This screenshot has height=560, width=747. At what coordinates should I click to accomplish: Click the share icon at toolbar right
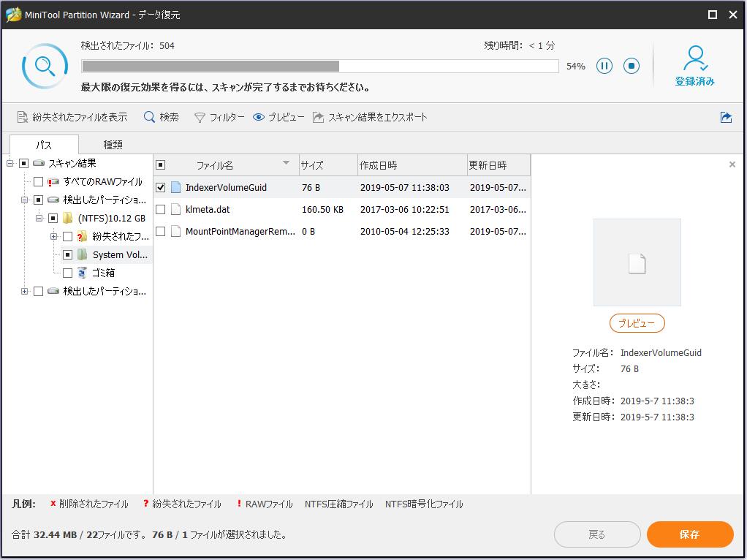point(726,117)
